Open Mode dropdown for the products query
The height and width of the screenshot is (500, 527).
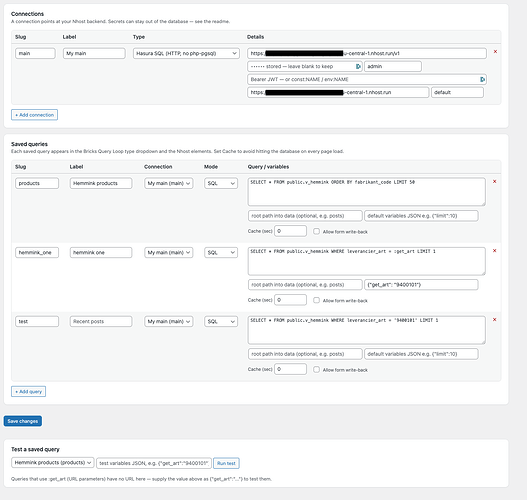click(221, 183)
